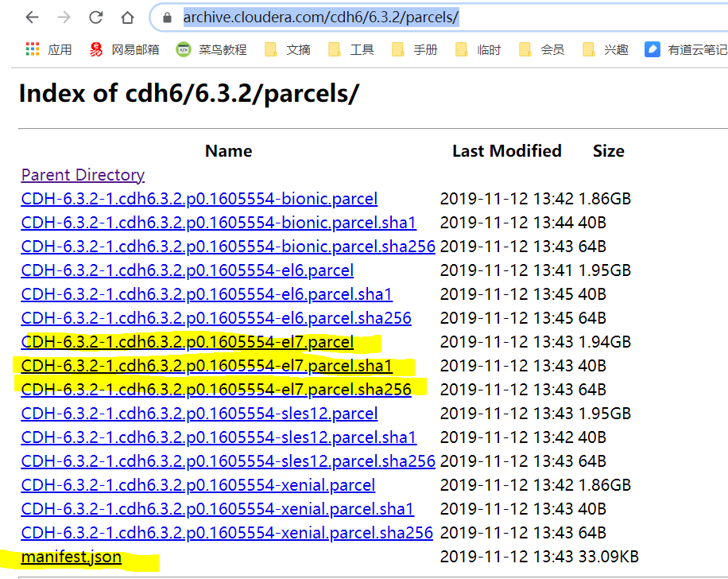Click the browser forward arrow
Image resolution: width=728 pixels, height=579 pixels.
pos(64,17)
